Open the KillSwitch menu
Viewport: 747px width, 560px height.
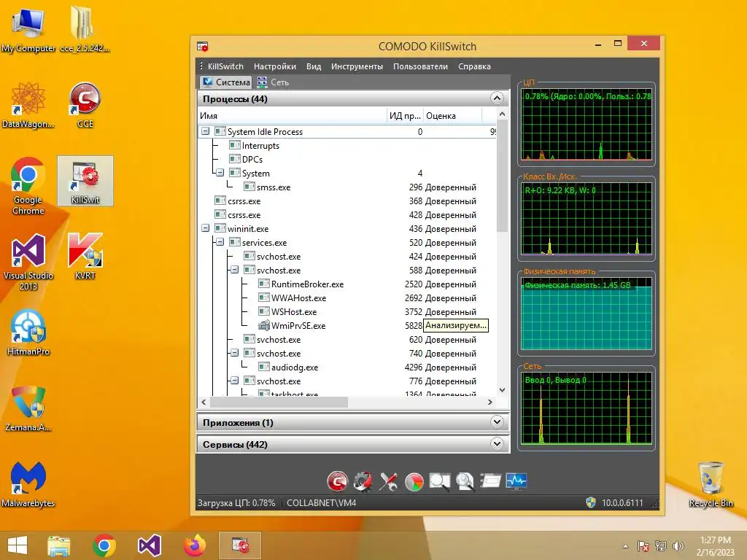click(225, 66)
